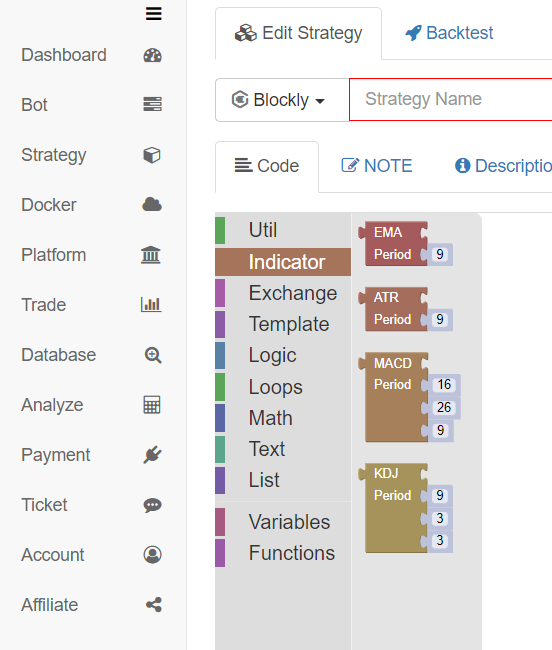Click the ATR period value 9
The image size is (552, 650).
point(440,319)
